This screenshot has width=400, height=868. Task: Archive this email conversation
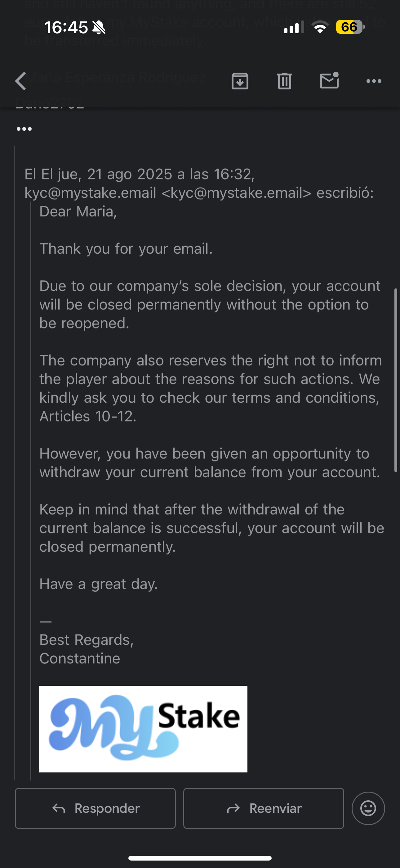tap(240, 81)
